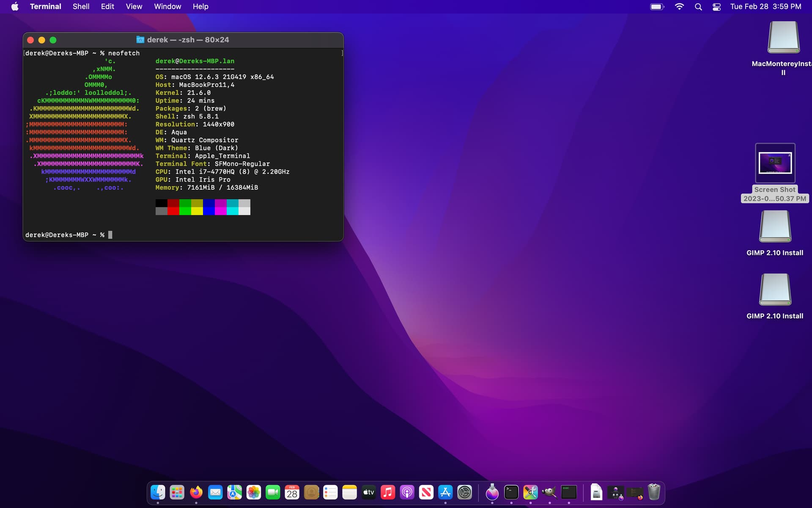Open Calendar showing Feb 28
Viewport: 812px width, 508px height.
point(292,492)
